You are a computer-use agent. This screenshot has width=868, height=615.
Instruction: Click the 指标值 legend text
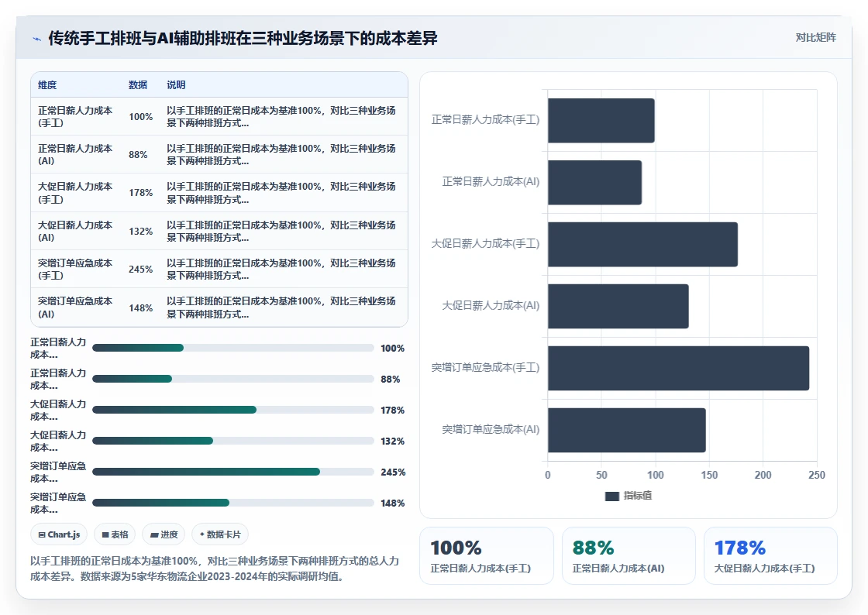coord(638,496)
